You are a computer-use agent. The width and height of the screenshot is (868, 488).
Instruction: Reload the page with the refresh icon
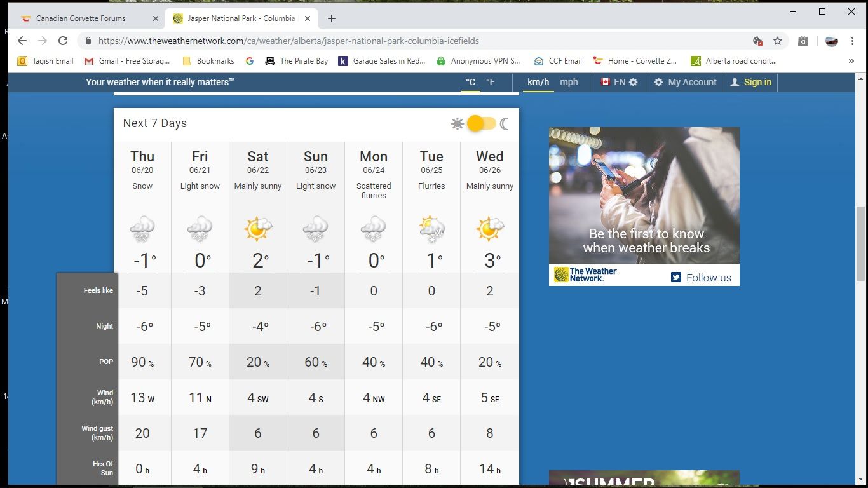click(x=63, y=41)
